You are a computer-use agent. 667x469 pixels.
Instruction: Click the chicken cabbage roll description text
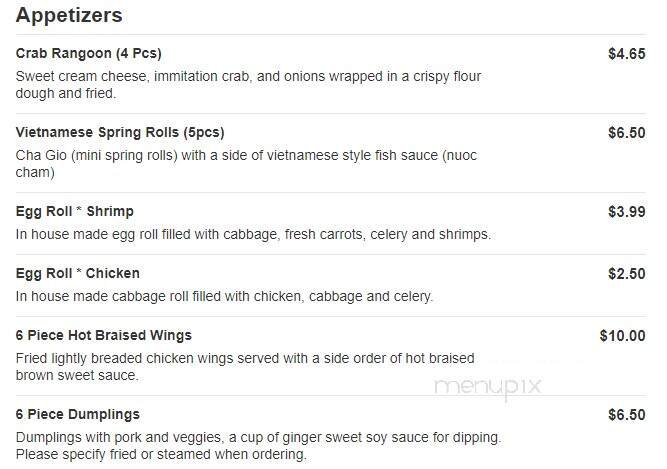click(224, 297)
